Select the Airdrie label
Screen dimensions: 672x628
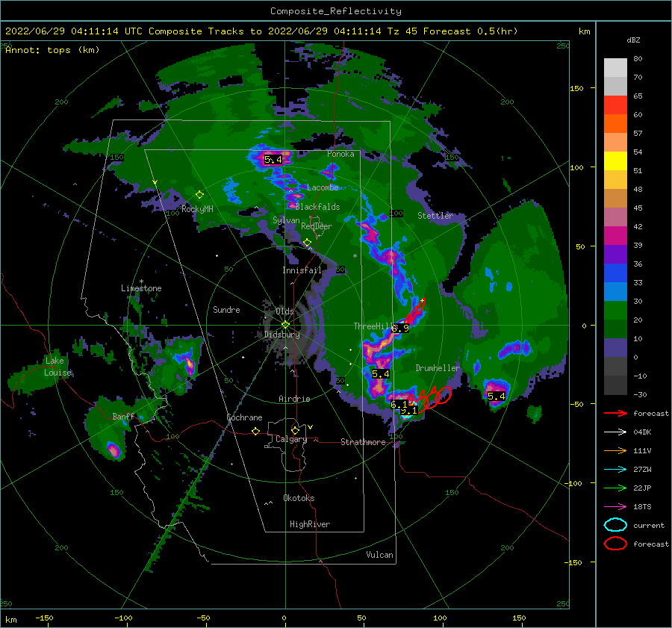click(294, 399)
